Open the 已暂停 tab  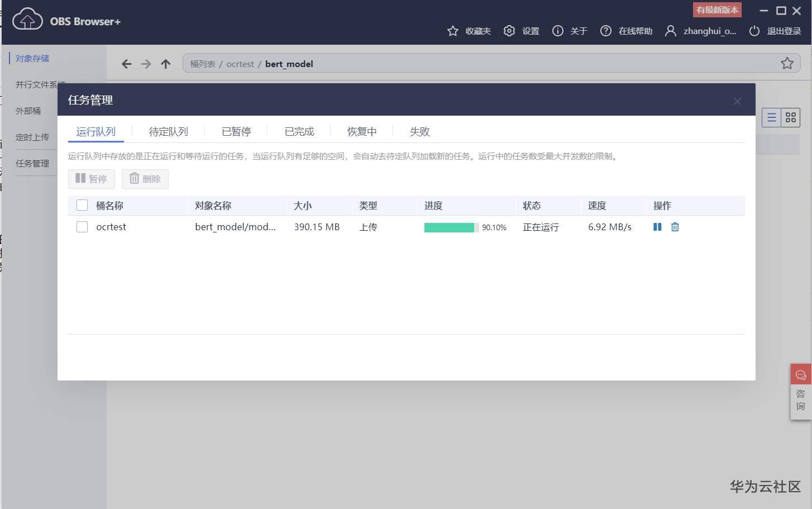click(x=236, y=132)
